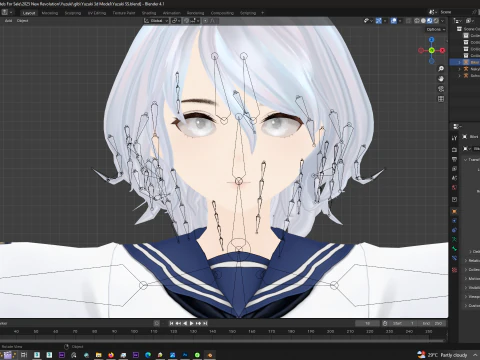480x360 pixels.
Task: Toggle show overlays button
Action: [394, 21]
